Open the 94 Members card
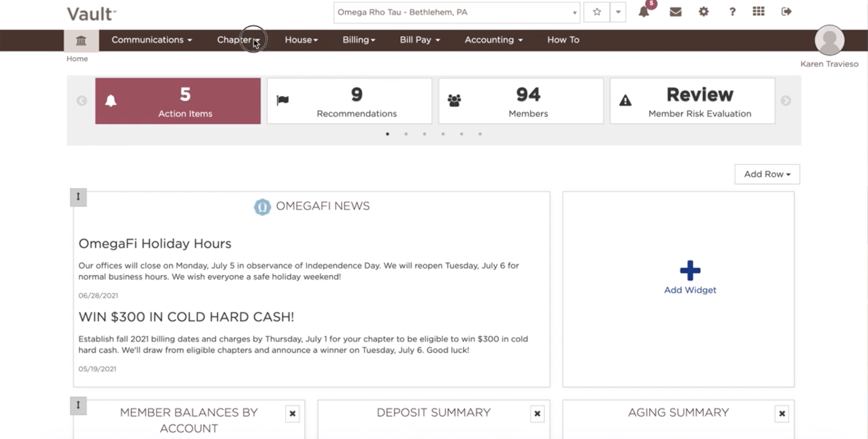Screen dimensions: 868x439 tap(521, 101)
